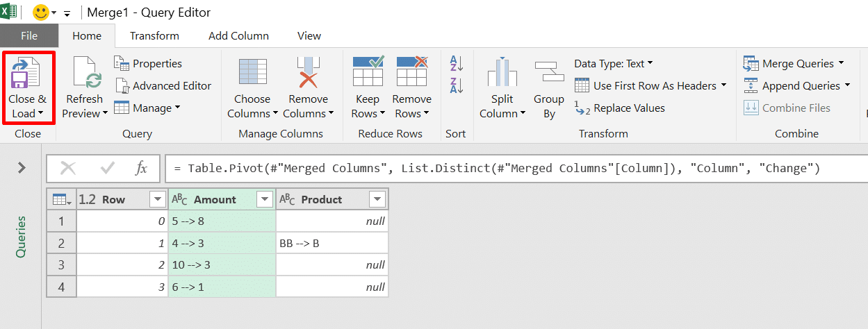Click the Replace Values button

pos(620,108)
